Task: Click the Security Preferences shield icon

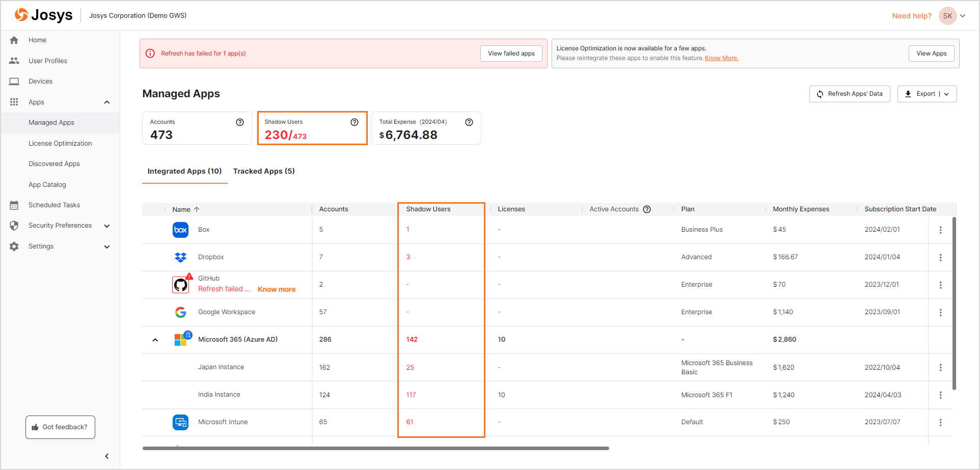Action: click(14, 226)
